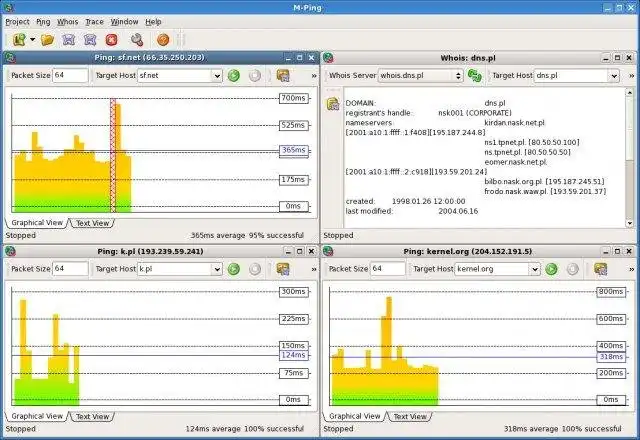Click the red close icon in main toolbar
This screenshot has width=640, height=440.
111,40
